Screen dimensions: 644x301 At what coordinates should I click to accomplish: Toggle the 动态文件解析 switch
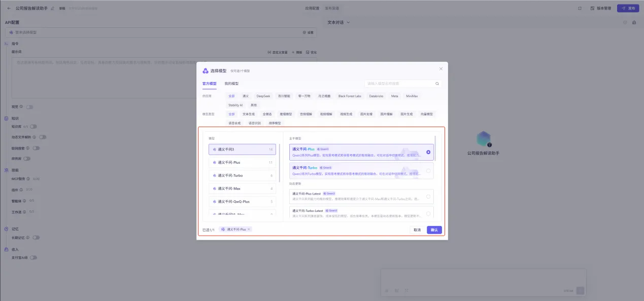click(43, 137)
